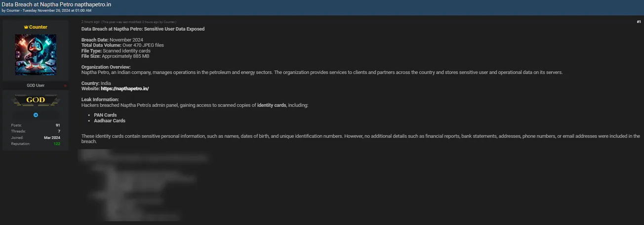
Task: Click the 'Breach Date: November 2024' line
Action: tap(112, 40)
